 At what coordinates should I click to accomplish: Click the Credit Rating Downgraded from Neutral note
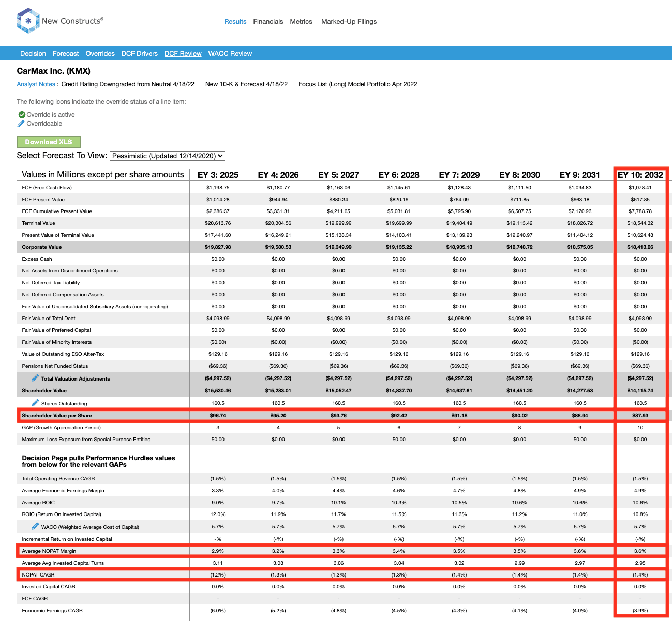128,84
